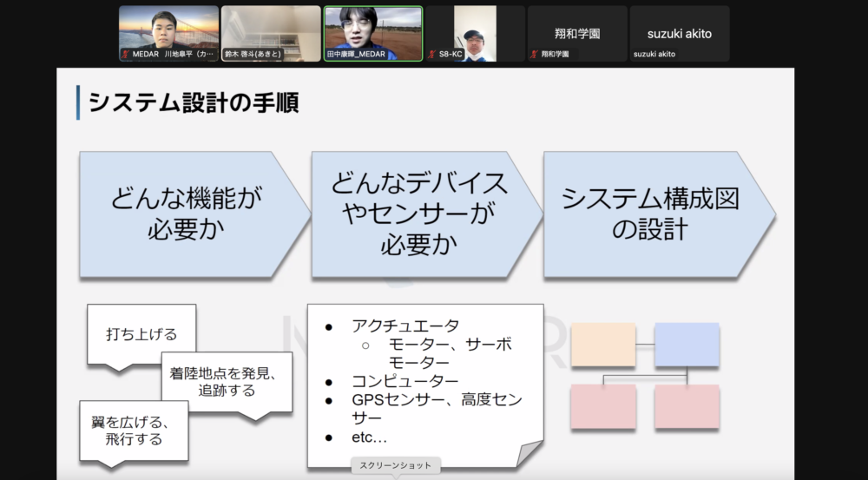Click the lower-right pink diagram box
The image size is (868, 480).
pos(687,406)
